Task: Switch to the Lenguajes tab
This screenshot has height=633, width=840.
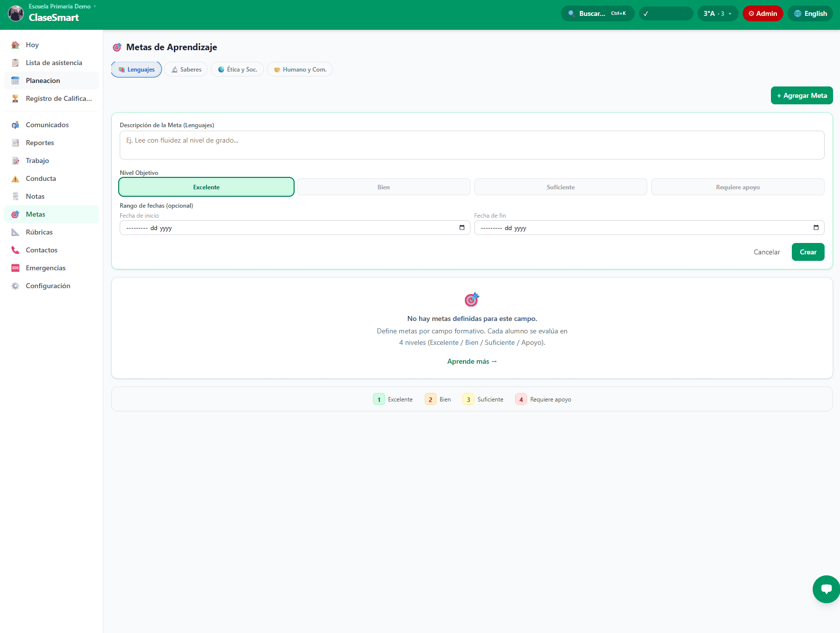Action: [x=137, y=70]
